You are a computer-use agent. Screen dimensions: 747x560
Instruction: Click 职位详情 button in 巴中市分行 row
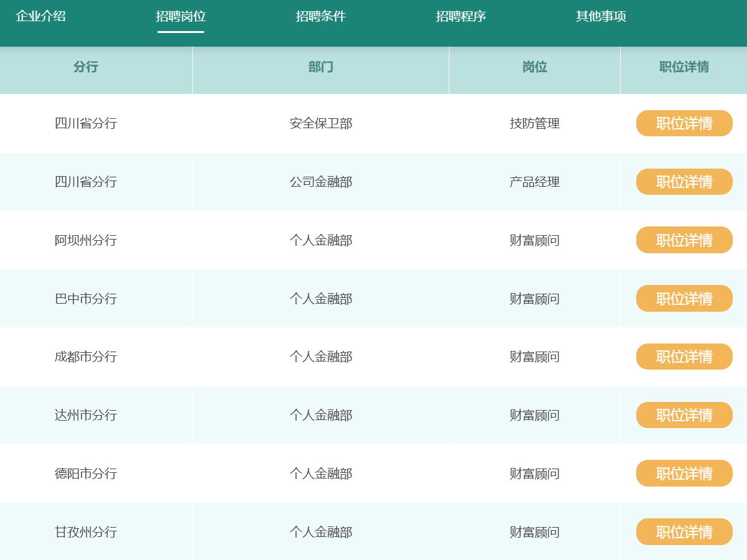pos(684,299)
